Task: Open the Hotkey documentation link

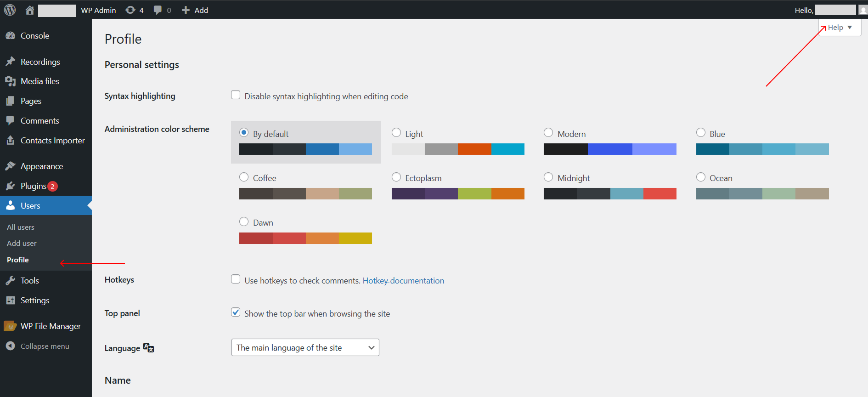Action: [x=403, y=281]
